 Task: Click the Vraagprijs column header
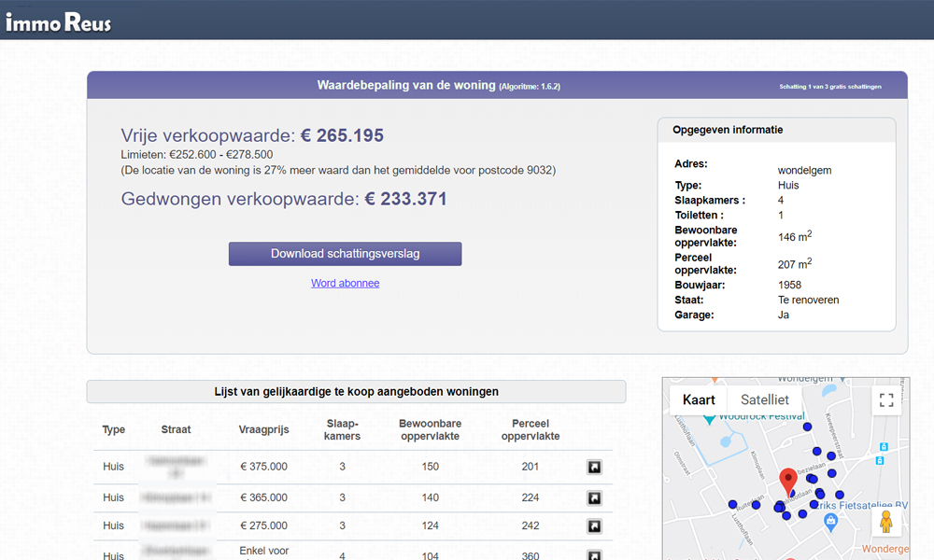click(x=263, y=429)
